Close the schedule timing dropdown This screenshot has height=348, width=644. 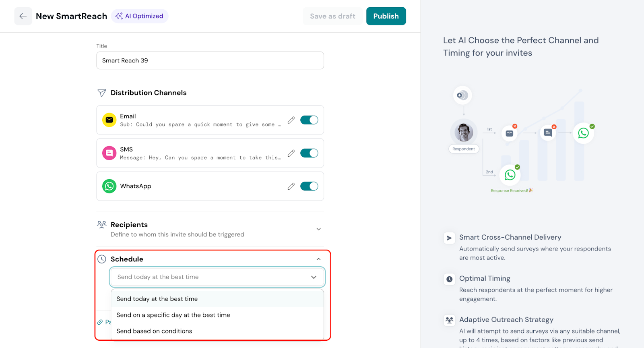point(314,277)
